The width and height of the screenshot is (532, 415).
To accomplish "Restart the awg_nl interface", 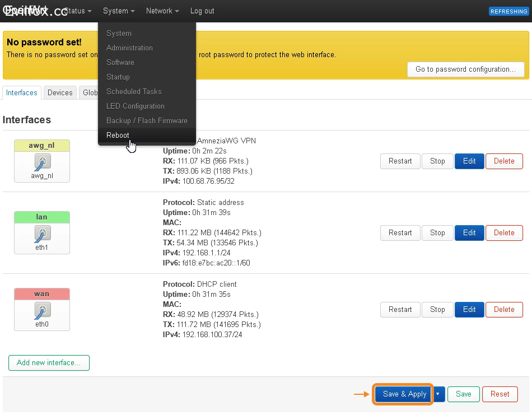I will (400, 161).
